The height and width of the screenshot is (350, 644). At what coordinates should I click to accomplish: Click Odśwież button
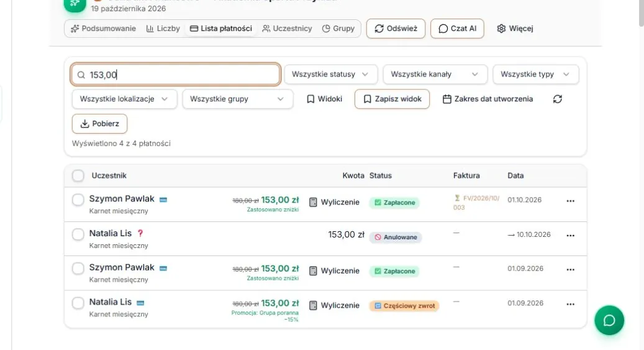396,29
